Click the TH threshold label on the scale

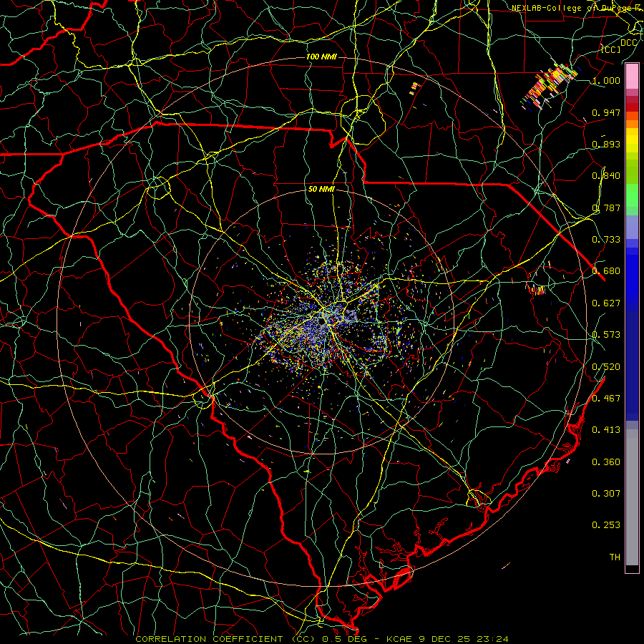tap(615, 557)
